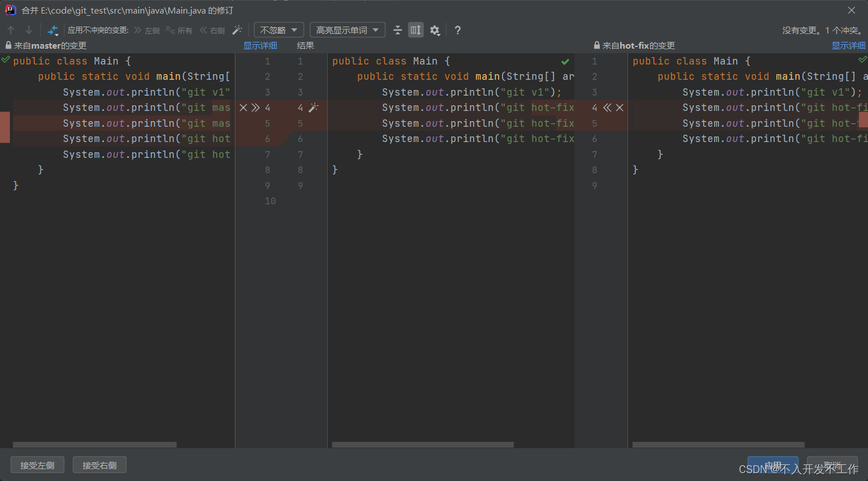This screenshot has height=481, width=868.
Task: Click red conflict marker on hot-fix pane stripe
Action: tap(863, 119)
